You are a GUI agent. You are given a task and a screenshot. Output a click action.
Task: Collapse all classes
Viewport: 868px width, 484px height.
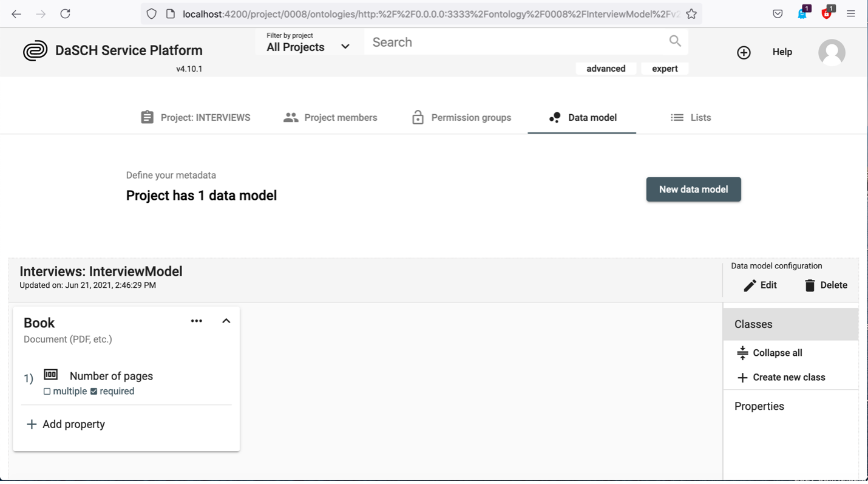[x=770, y=353]
